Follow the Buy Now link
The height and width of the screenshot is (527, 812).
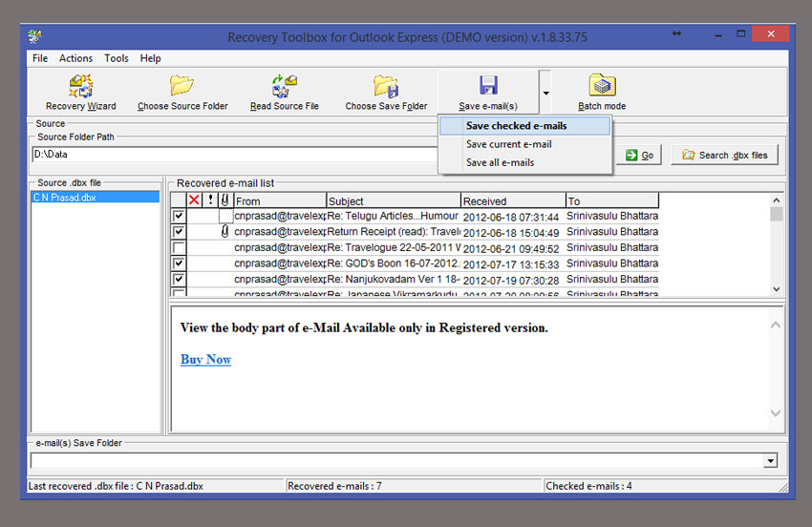[x=205, y=359]
